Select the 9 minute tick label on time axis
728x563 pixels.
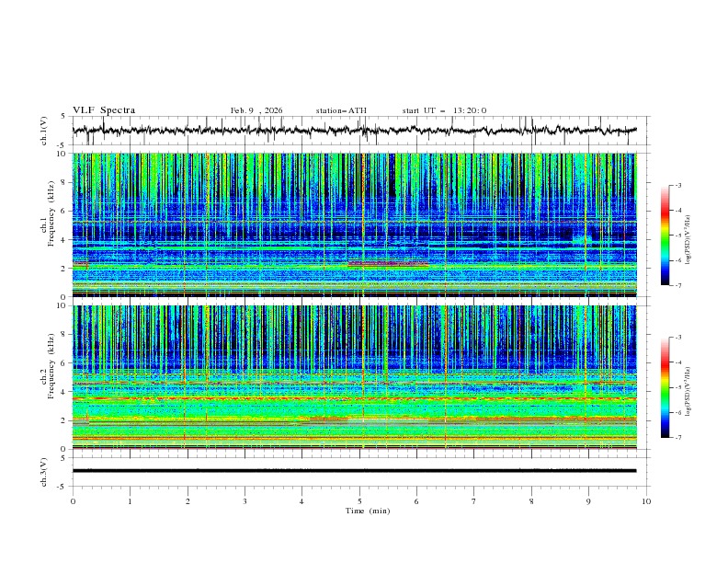pyautogui.click(x=588, y=501)
